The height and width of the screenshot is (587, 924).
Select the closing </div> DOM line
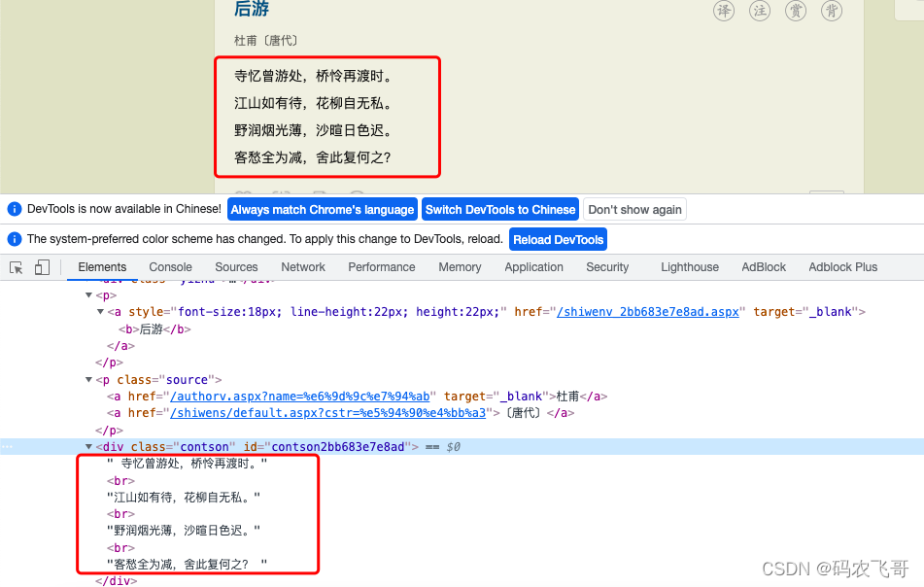tap(116, 581)
